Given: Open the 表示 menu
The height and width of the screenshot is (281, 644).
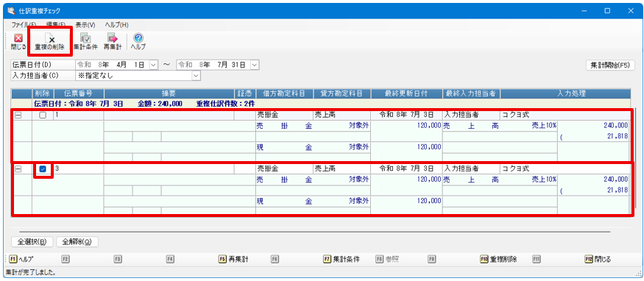Looking at the screenshot, I should pyautogui.click(x=85, y=25).
